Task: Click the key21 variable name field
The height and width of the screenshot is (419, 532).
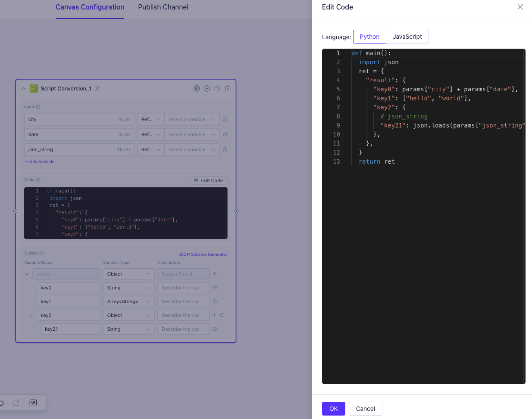Action: tap(71, 329)
